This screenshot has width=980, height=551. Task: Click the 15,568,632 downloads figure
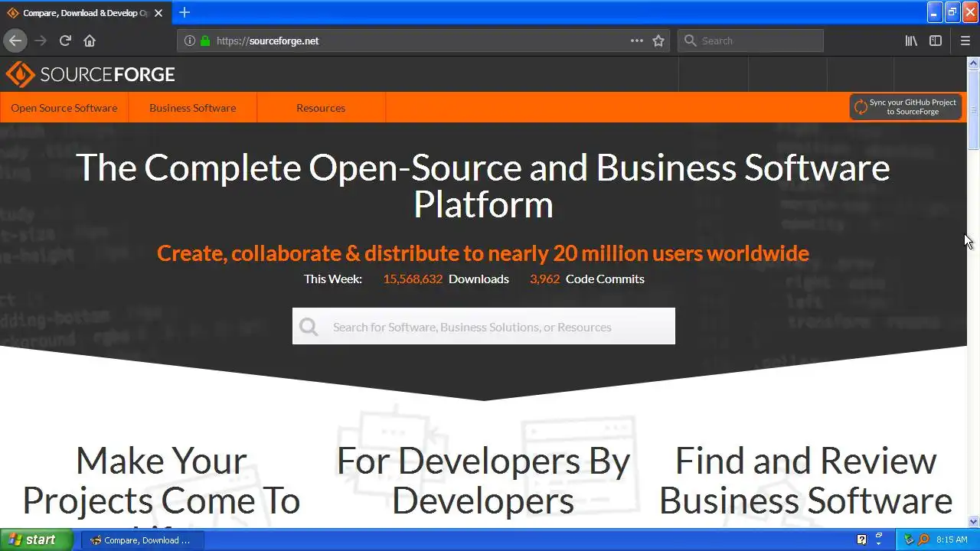tap(413, 279)
